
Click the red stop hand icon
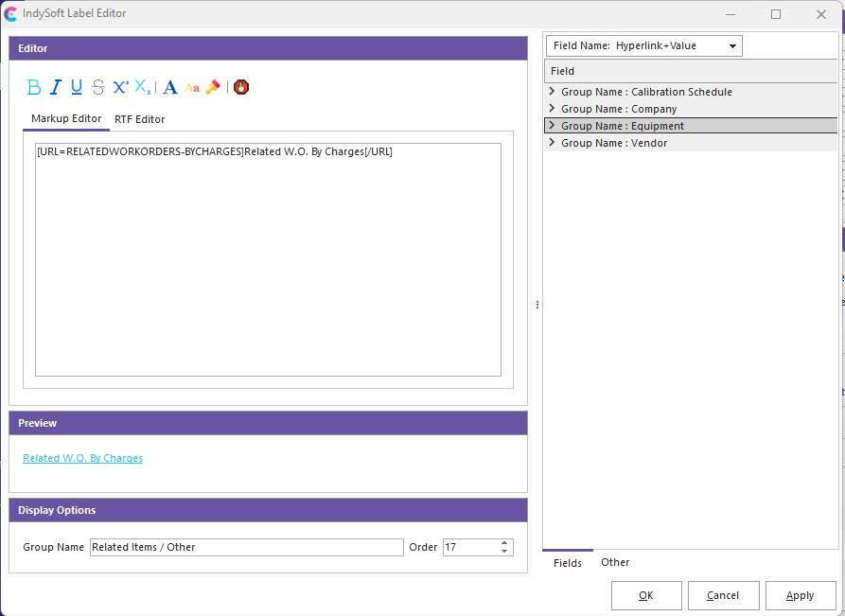241,87
